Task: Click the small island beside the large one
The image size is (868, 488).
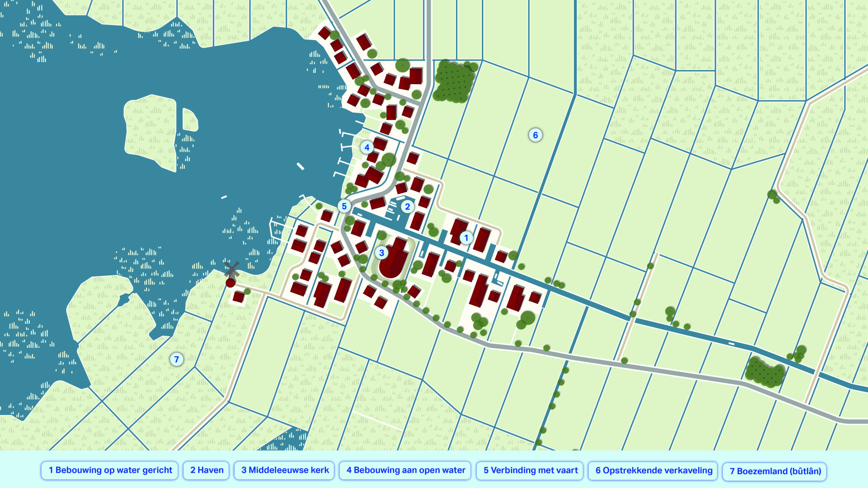Action: [190, 120]
